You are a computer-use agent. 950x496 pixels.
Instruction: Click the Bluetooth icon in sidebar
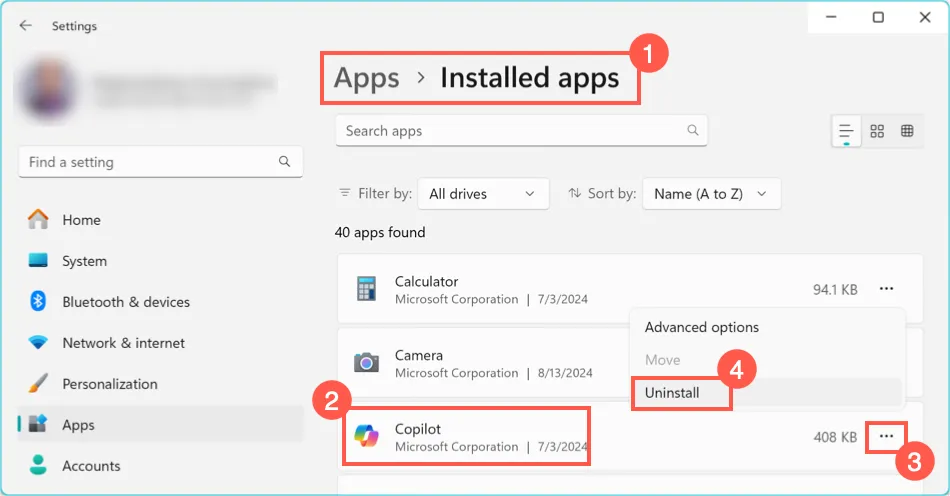coord(38,301)
